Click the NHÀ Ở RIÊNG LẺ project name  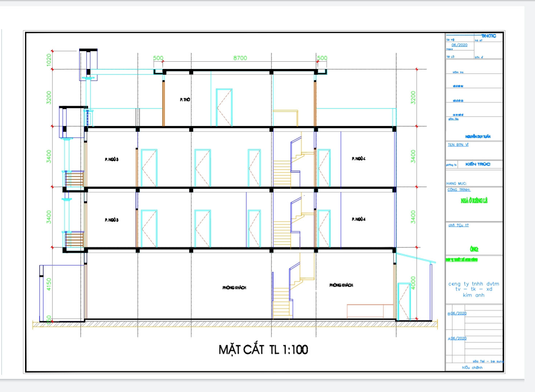click(x=475, y=201)
